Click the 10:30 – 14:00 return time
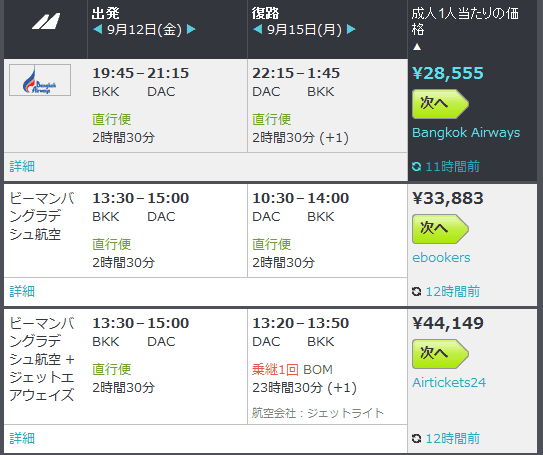 click(x=301, y=198)
